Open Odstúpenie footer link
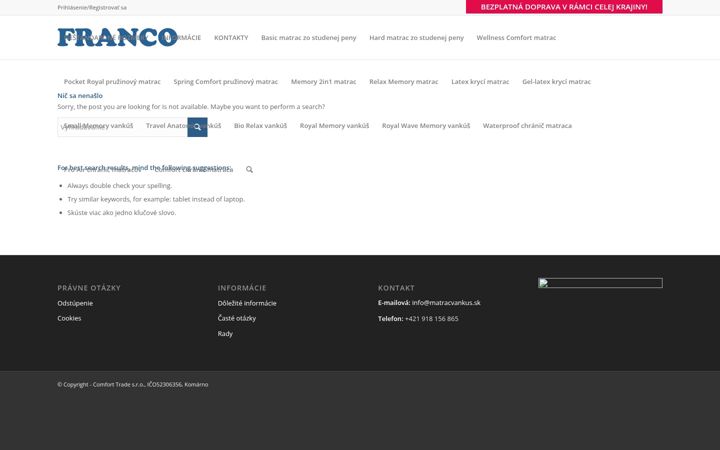Screen dimensions: 720x450 click(75, 303)
